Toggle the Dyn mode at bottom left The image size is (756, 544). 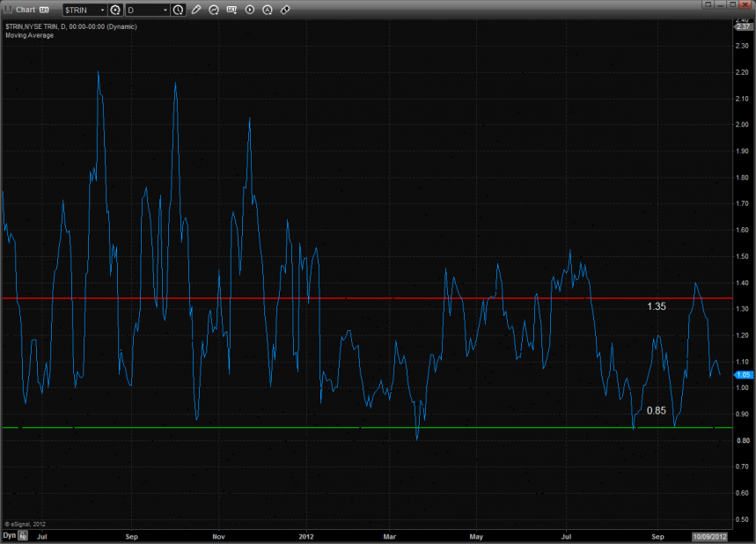9,534
